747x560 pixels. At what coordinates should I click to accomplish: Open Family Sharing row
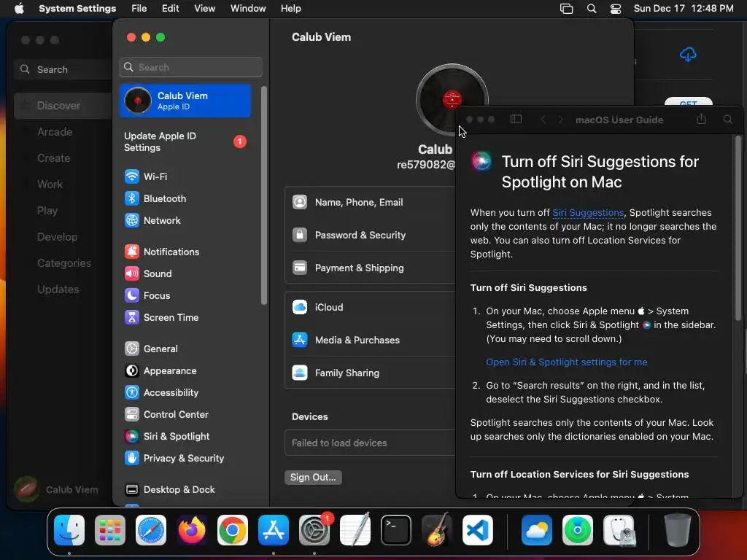point(370,373)
